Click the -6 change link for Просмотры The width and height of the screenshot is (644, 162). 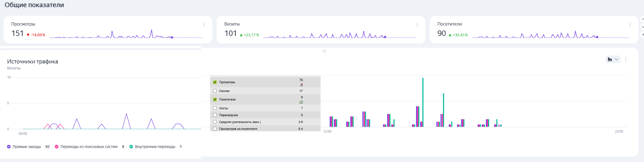[301, 85]
